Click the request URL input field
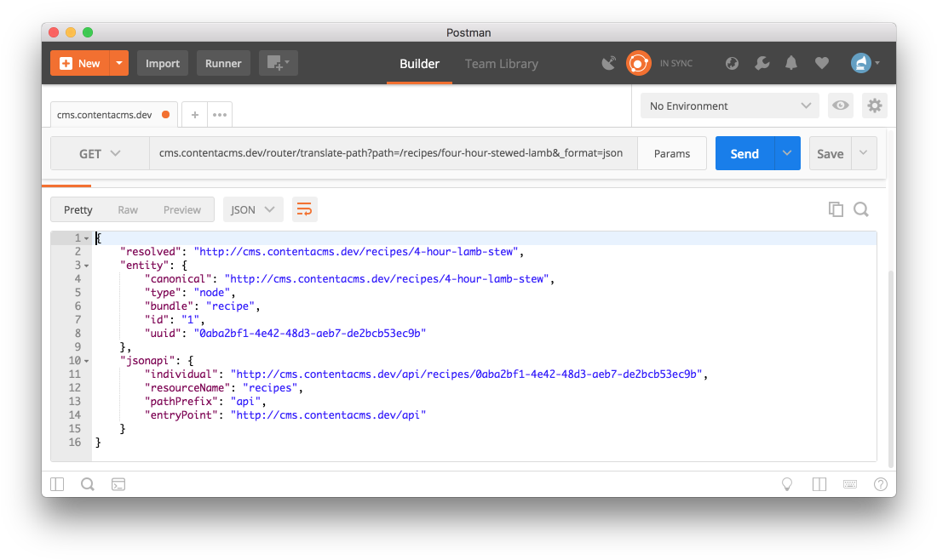This screenshot has width=937, height=560. pos(392,153)
